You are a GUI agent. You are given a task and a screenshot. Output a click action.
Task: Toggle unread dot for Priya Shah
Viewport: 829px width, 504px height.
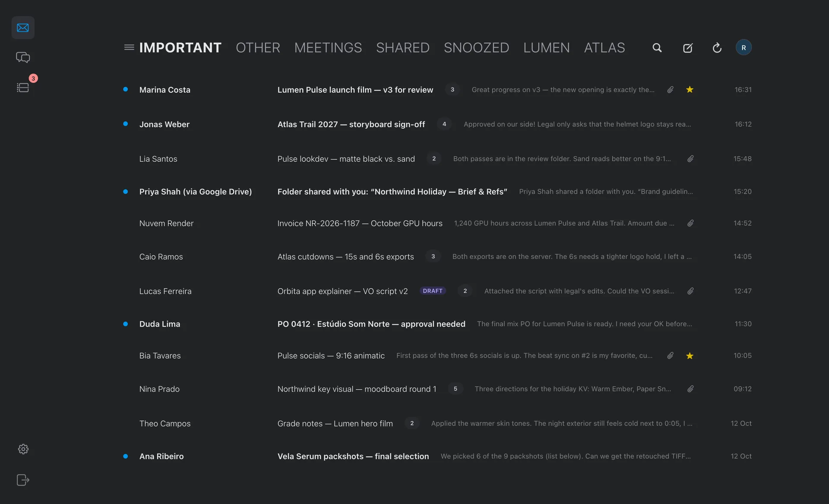125,192
